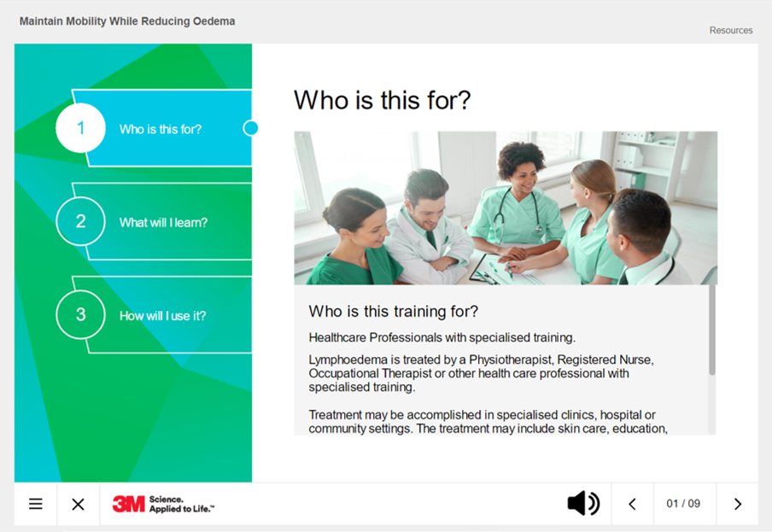Open the Resources link
This screenshot has height=532, width=772.
pyautogui.click(x=731, y=31)
